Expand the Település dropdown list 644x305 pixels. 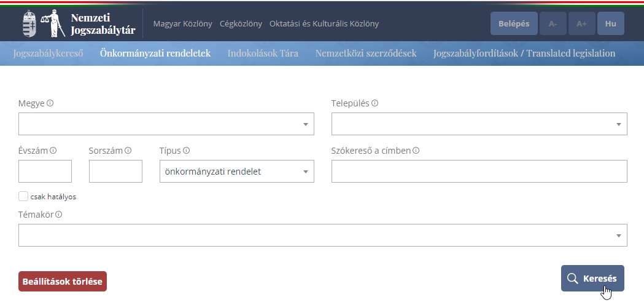pyautogui.click(x=479, y=124)
